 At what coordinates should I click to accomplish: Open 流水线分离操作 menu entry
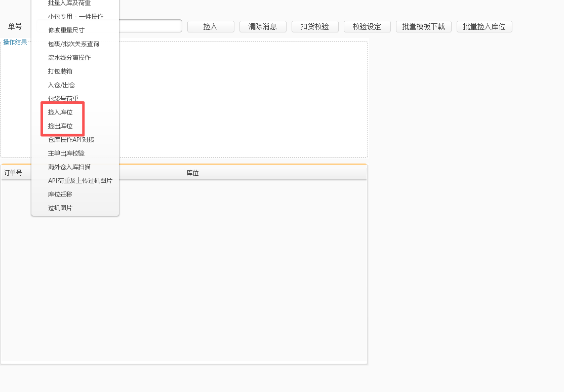(69, 58)
